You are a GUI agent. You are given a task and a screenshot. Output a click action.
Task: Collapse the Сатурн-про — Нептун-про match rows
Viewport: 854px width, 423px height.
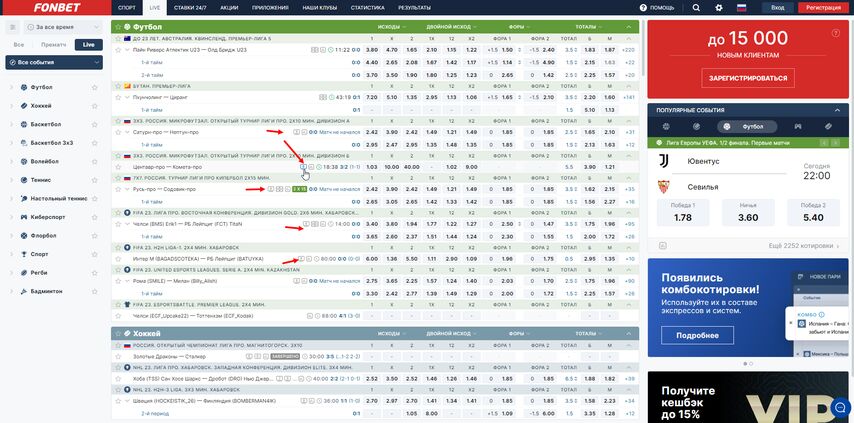coord(127,132)
